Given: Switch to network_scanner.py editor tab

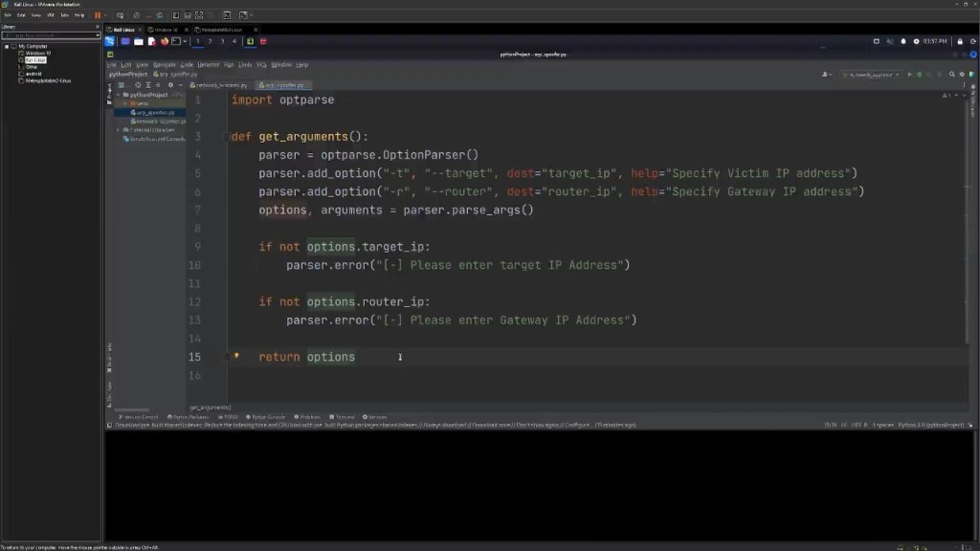Looking at the screenshot, I should tap(219, 85).
